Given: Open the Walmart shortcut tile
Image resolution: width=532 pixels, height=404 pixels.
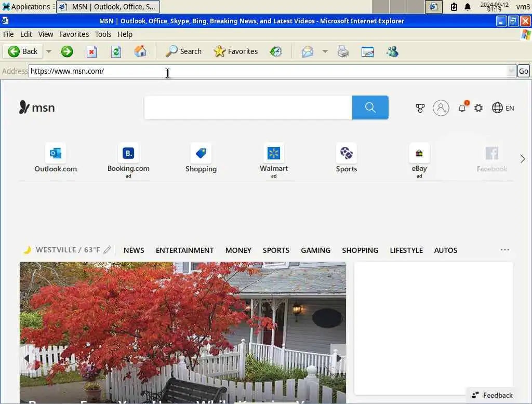Looking at the screenshot, I should pyautogui.click(x=274, y=160).
